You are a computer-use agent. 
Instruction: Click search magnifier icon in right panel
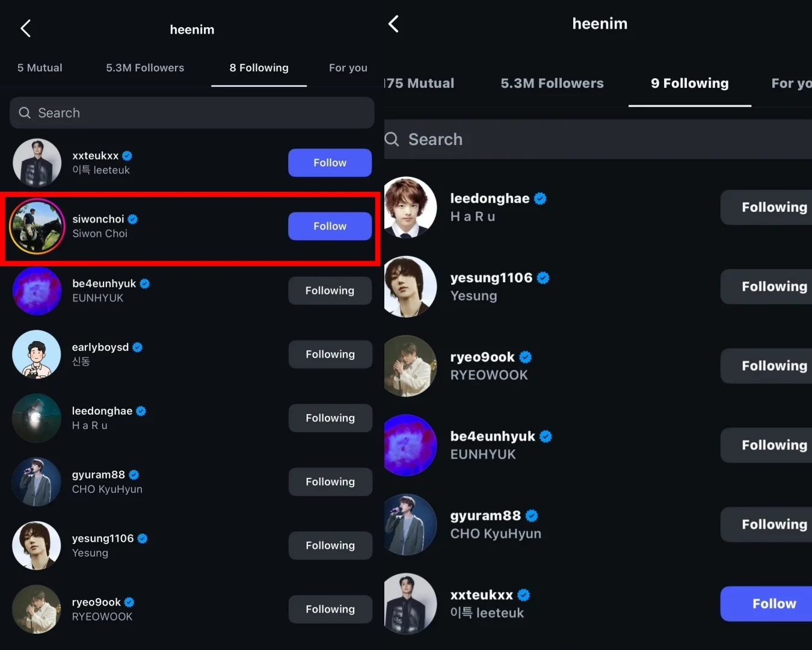tap(392, 140)
